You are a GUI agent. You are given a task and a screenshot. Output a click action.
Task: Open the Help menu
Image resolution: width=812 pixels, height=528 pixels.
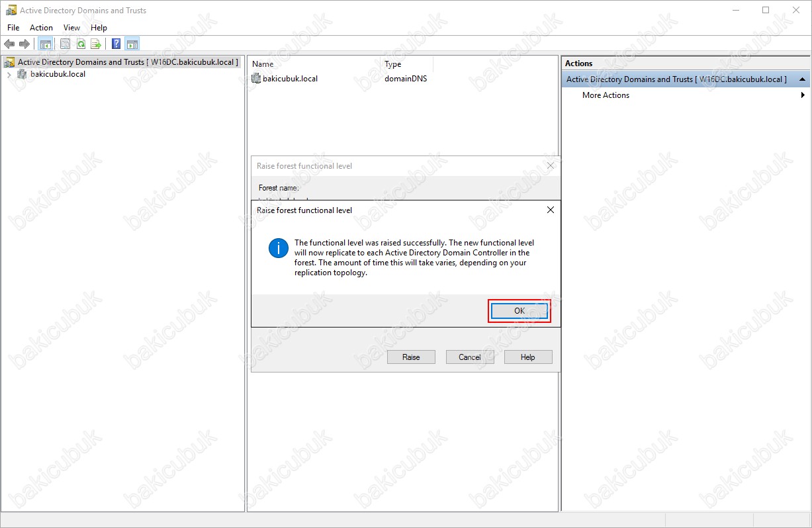point(99,28)
